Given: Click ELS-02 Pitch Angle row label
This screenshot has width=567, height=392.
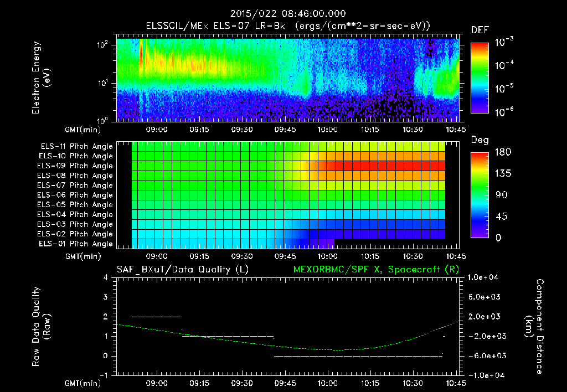Looking at the screenshot, I should [x=75, y=234].
